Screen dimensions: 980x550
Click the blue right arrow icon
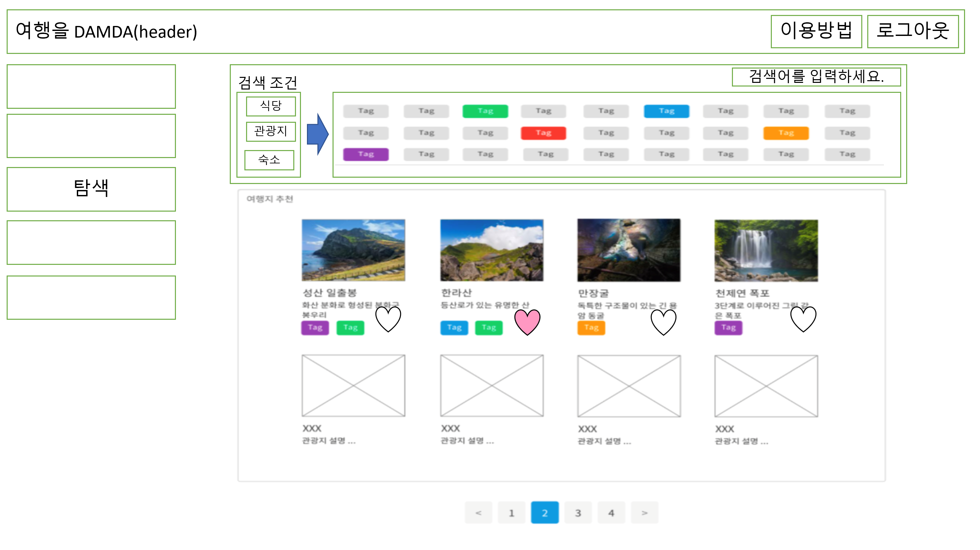coord(317,134)
